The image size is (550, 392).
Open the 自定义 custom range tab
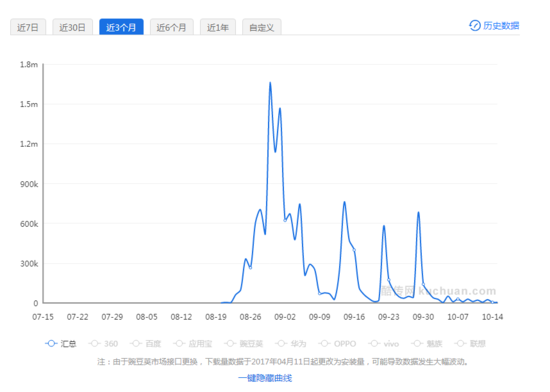(x=262, y=27)
